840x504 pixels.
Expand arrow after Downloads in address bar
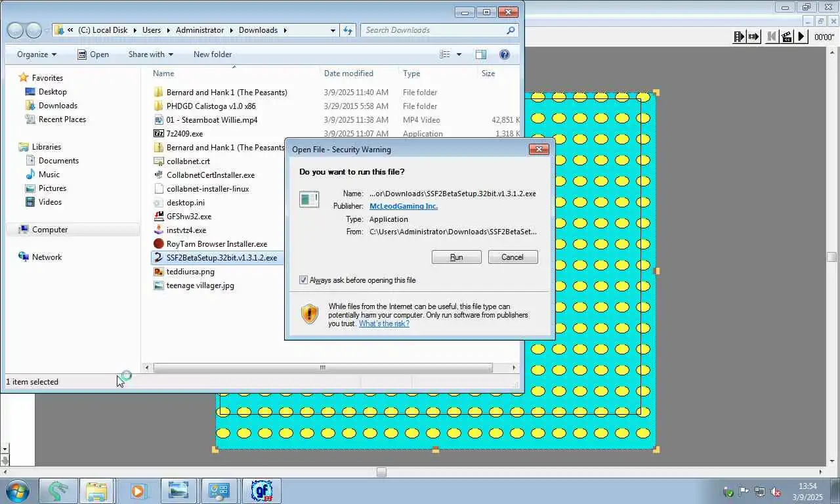point(284,30)
